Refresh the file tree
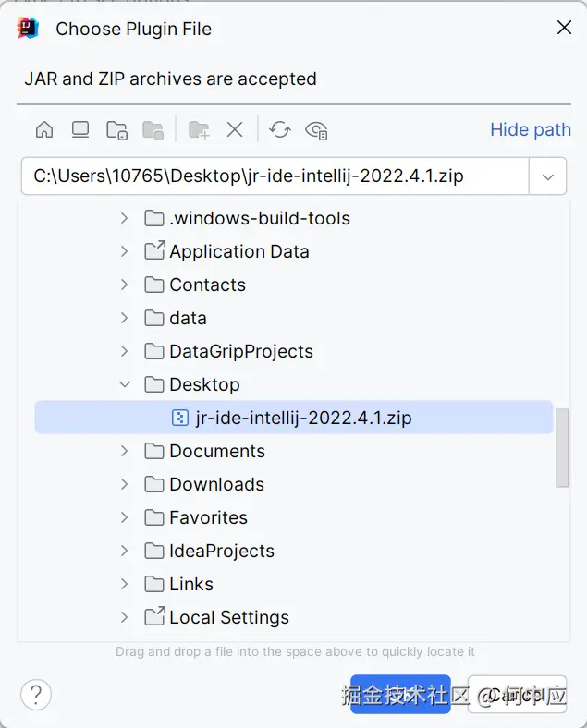Image resolution: width=587 pixels, height=728 pixels. 280,130
